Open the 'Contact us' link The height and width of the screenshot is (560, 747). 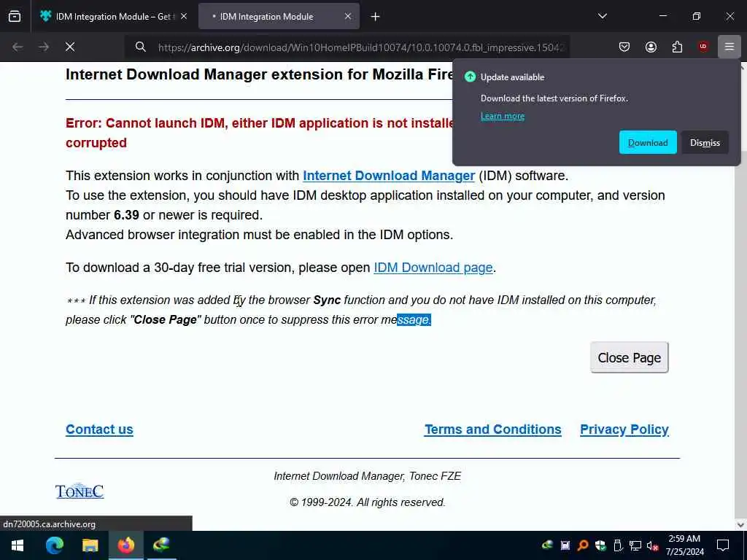click(x=99, y=429)
